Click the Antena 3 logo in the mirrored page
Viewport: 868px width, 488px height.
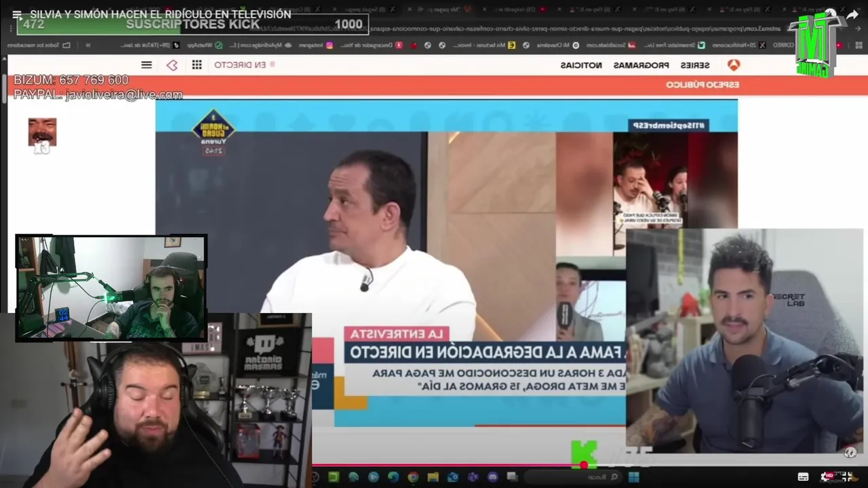point(734,65)
